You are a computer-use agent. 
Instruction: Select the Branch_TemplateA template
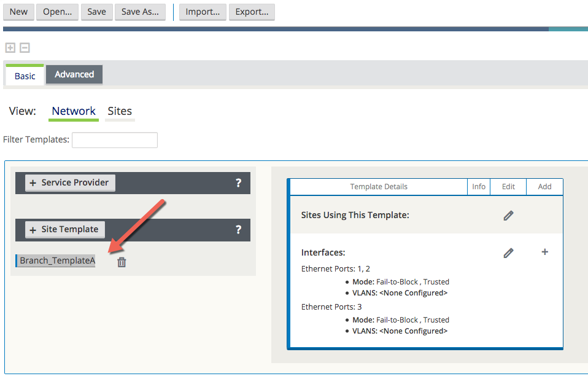click(57, 260)
